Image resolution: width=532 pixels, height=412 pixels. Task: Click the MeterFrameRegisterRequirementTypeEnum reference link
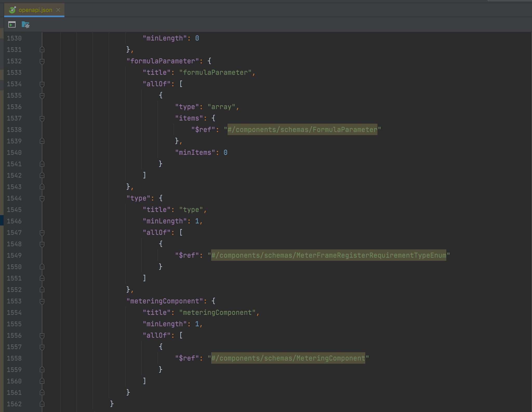[x=329, y=255]
